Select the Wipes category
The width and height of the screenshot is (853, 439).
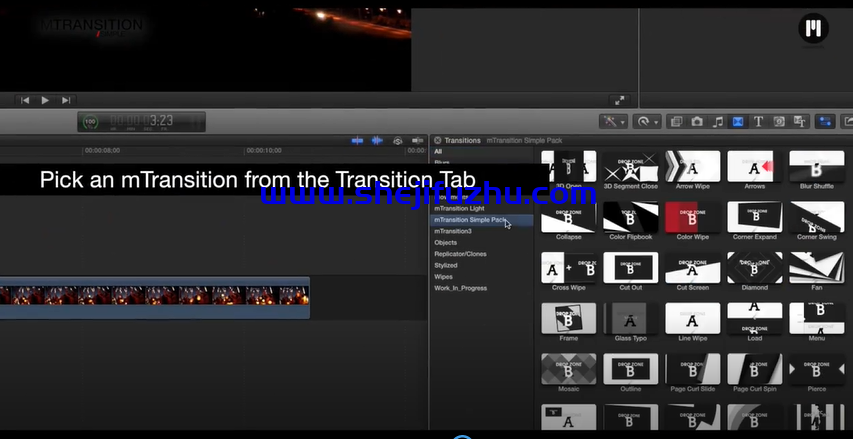(443, 277)
